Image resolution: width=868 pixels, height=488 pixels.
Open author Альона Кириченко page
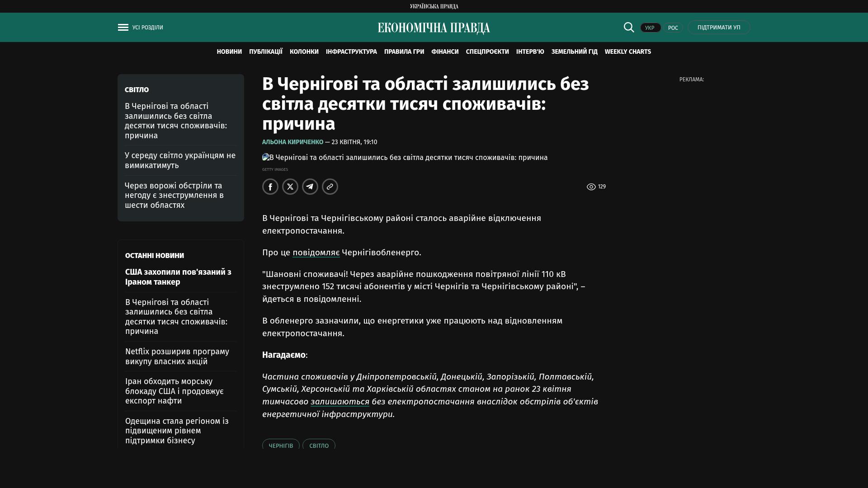(292, 142)
